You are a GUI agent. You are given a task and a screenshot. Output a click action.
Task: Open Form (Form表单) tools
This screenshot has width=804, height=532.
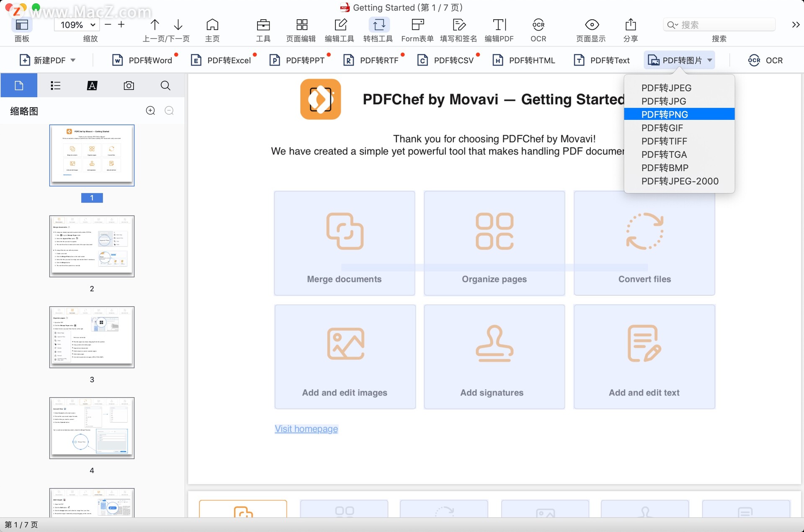coord(417,25)
